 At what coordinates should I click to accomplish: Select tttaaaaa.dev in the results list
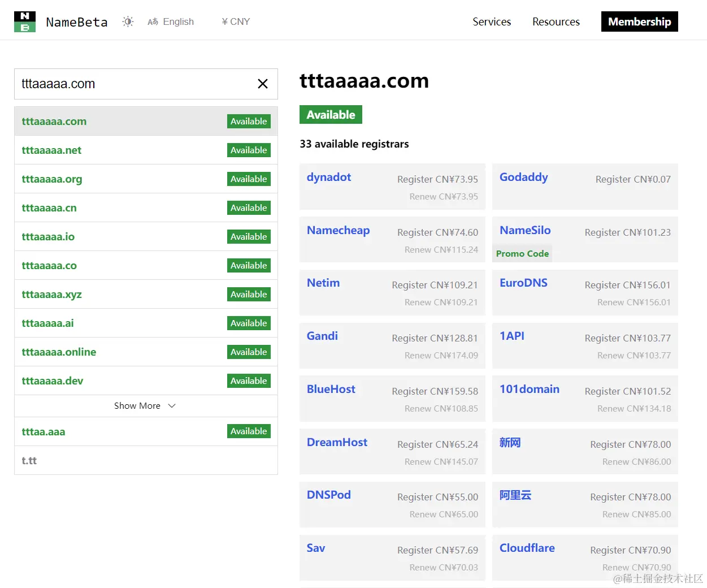(x=146, y=381)
